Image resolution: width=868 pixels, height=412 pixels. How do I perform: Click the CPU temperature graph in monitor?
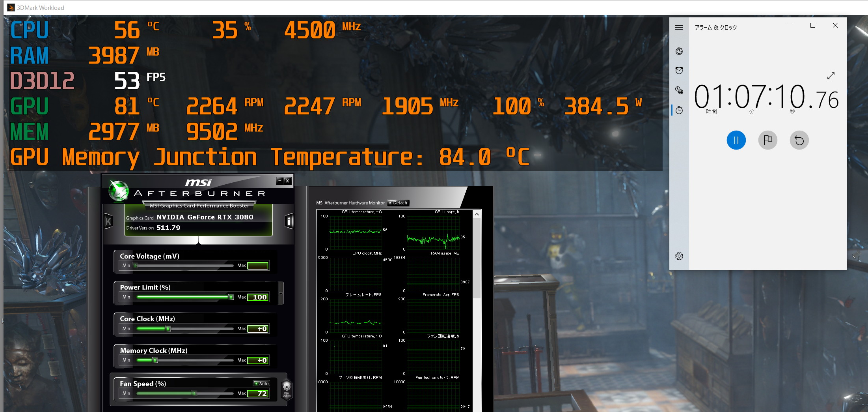pyautogui.click(x=356, y=233)
